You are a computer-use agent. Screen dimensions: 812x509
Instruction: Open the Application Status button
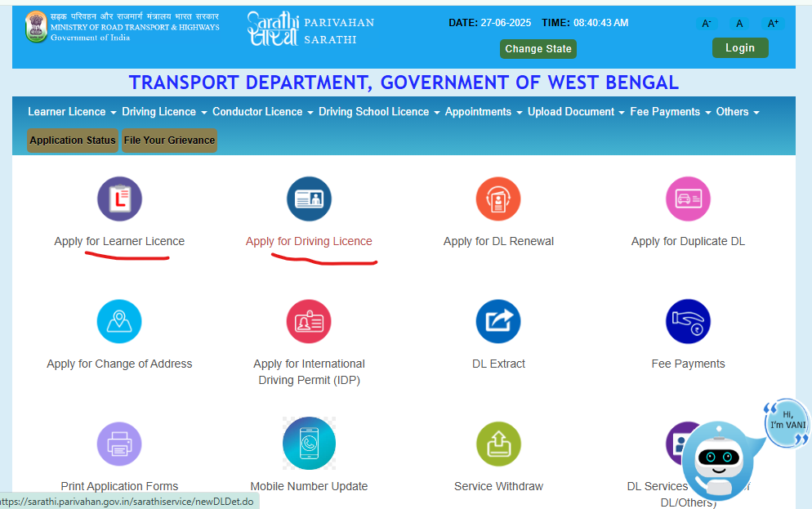point(73,141)
